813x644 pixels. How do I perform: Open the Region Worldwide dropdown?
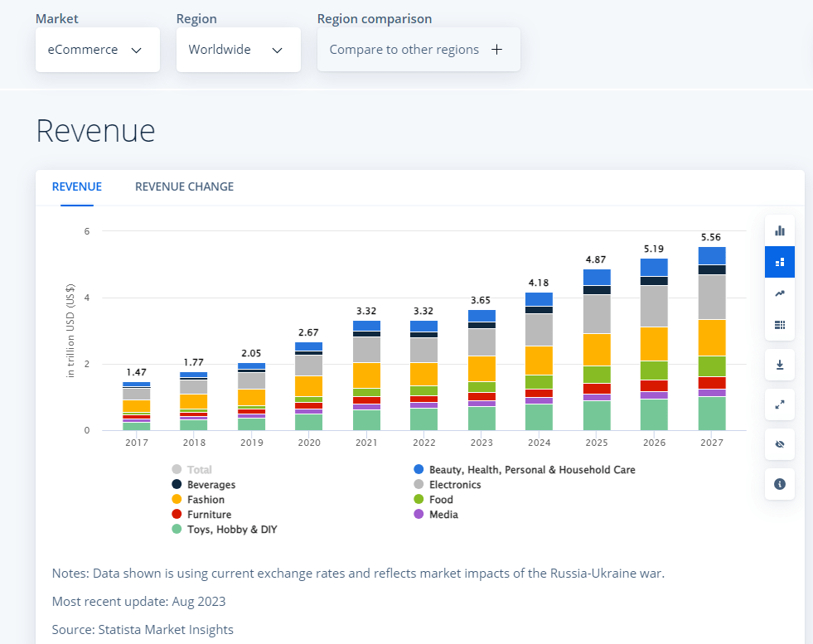click(x=238, y=50)
